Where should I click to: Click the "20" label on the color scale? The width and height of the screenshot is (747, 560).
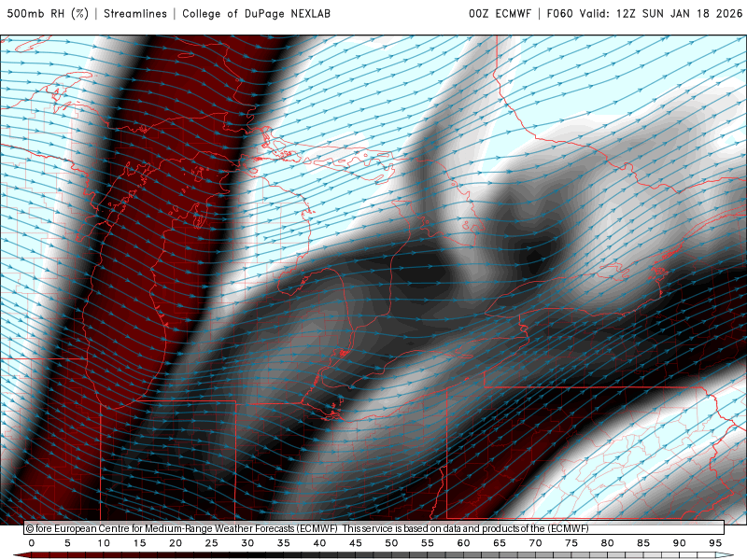click(x=176, y=543)
